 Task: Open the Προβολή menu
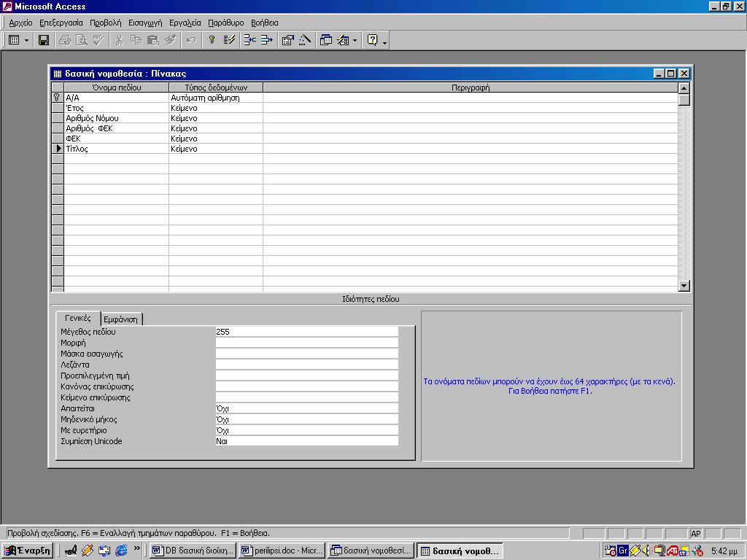105,23
